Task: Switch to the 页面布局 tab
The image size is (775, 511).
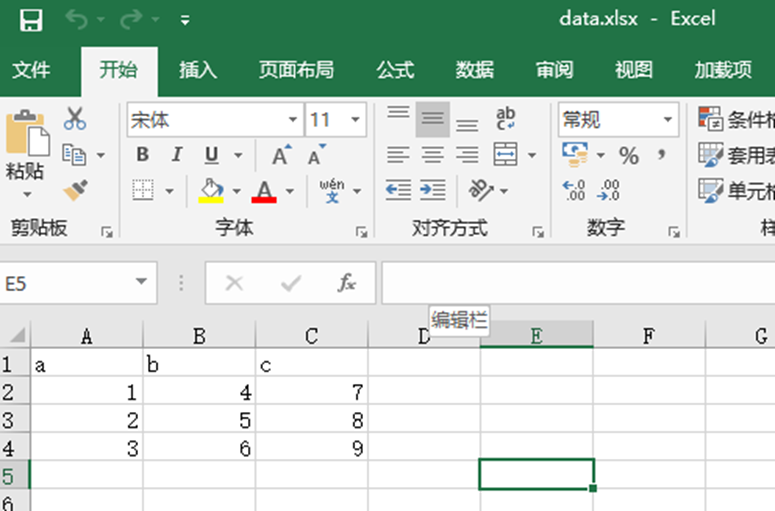Action: coord(296,70)
